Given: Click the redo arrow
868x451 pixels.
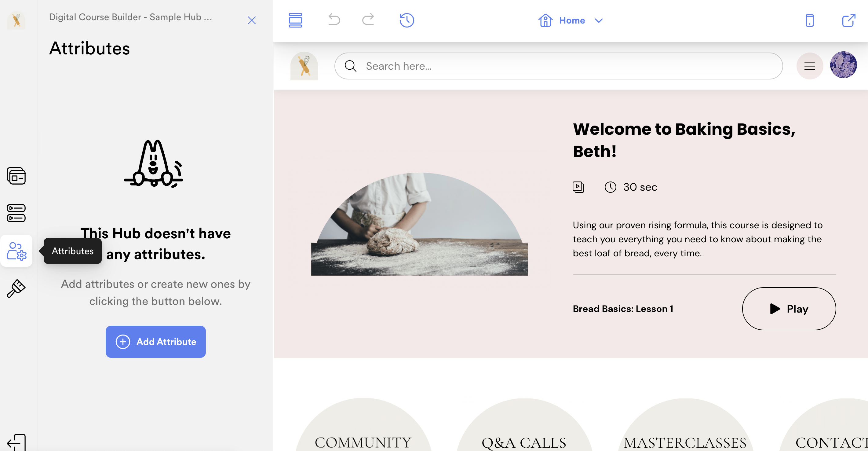Looking at the screenshot, I should (x=368, y=20).
